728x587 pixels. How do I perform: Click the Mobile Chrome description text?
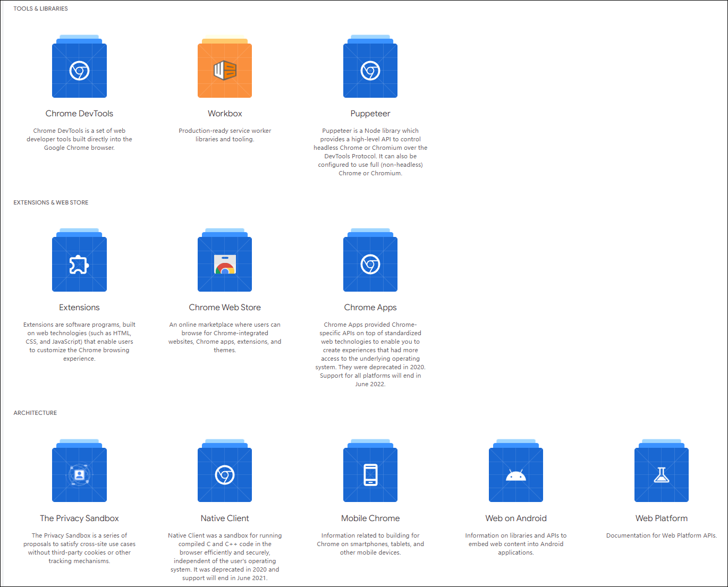370,544
